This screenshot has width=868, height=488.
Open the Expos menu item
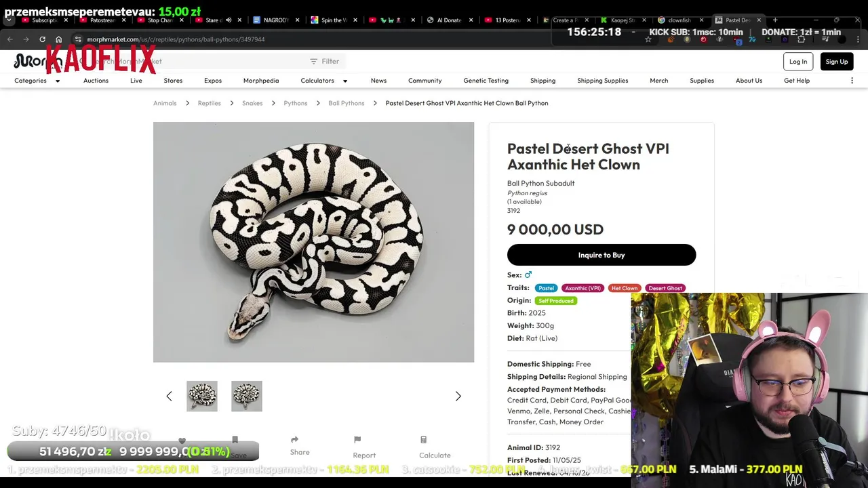(x=213, y=81)
